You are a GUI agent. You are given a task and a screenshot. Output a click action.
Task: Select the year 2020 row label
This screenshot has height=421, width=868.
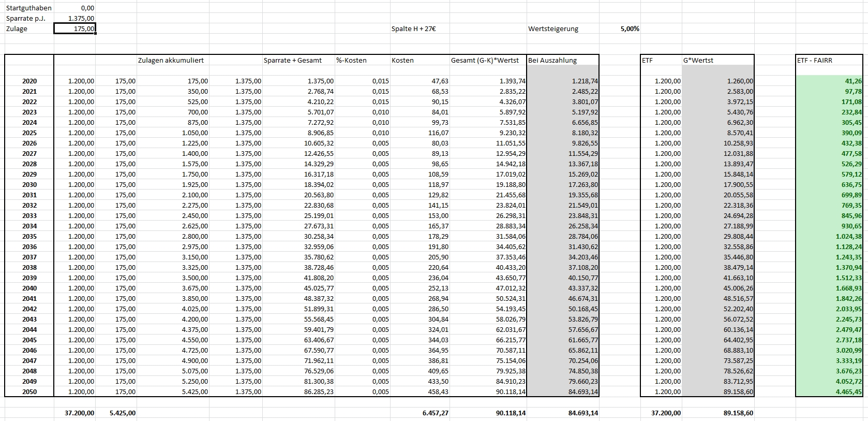[x=29, y=81]
